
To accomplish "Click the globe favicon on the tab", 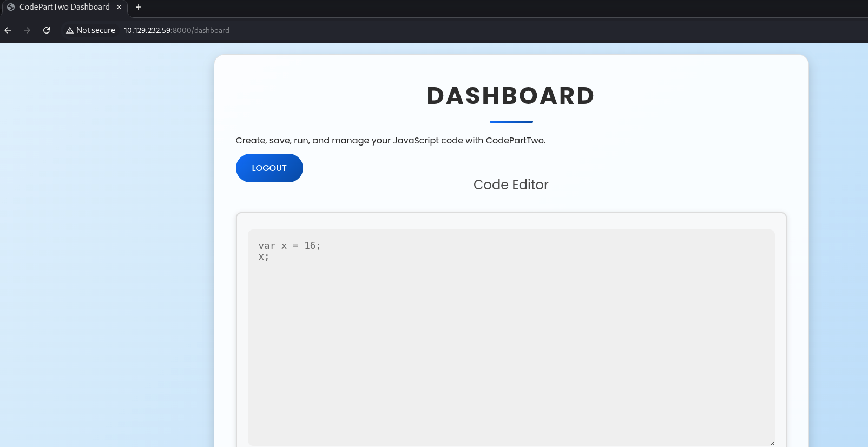I will coord(11,7).
